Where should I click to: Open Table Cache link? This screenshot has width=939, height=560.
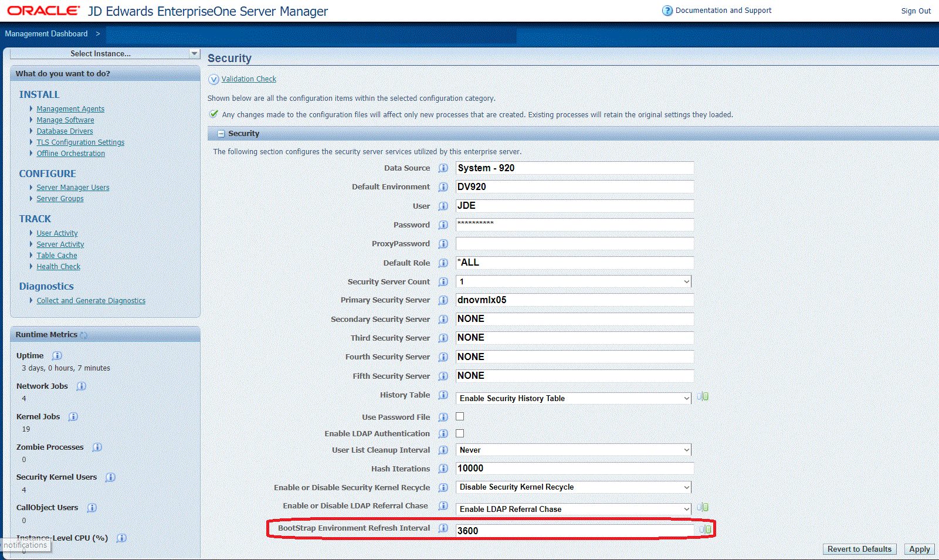[x=57, y=256]
